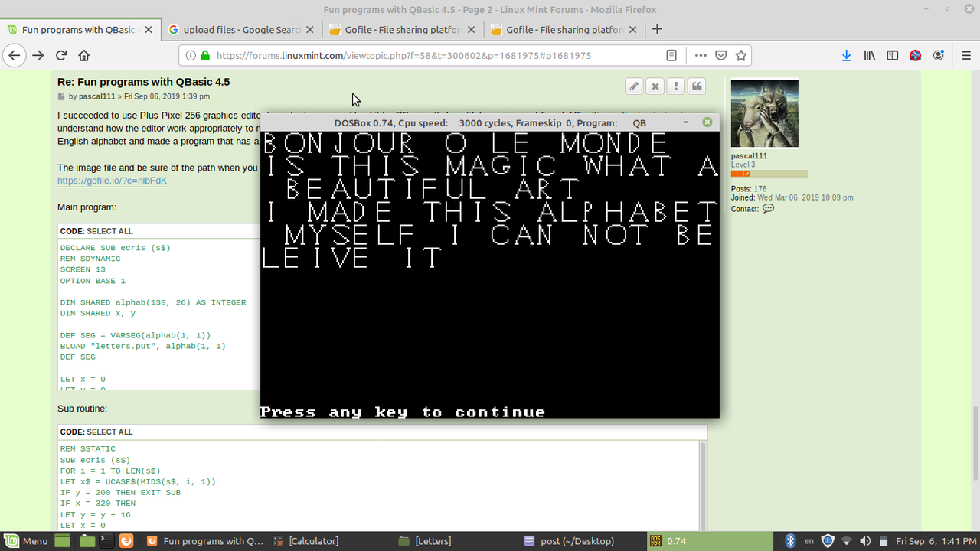Switch to Fun programs Firefox taskbar window
The height and width of the screenshot is (551, 980).
pyautogui.click(x=204, y=540)
